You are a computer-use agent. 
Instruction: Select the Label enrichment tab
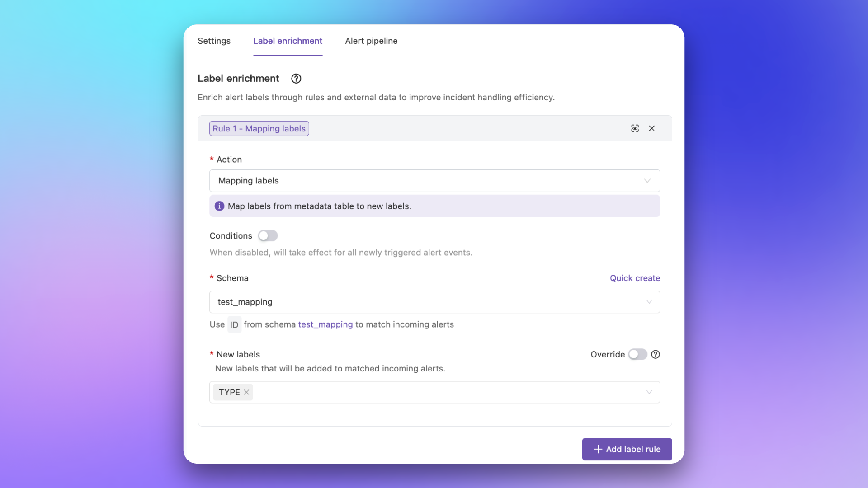pyautogui.click(x=288, y=41)
